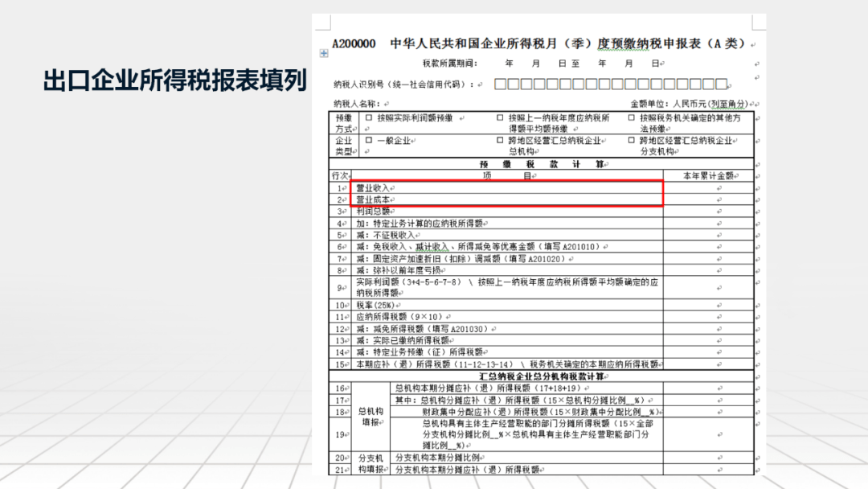Tick the 跨地区经营汇总纳税企业分支机构 checkbox
The width and height of the screenshot is (868, 489).
632,140
